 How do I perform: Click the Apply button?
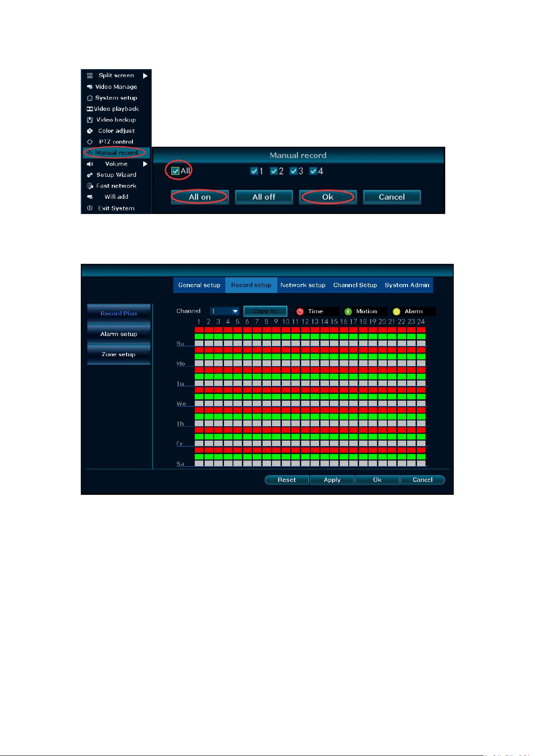coord(332,480)
